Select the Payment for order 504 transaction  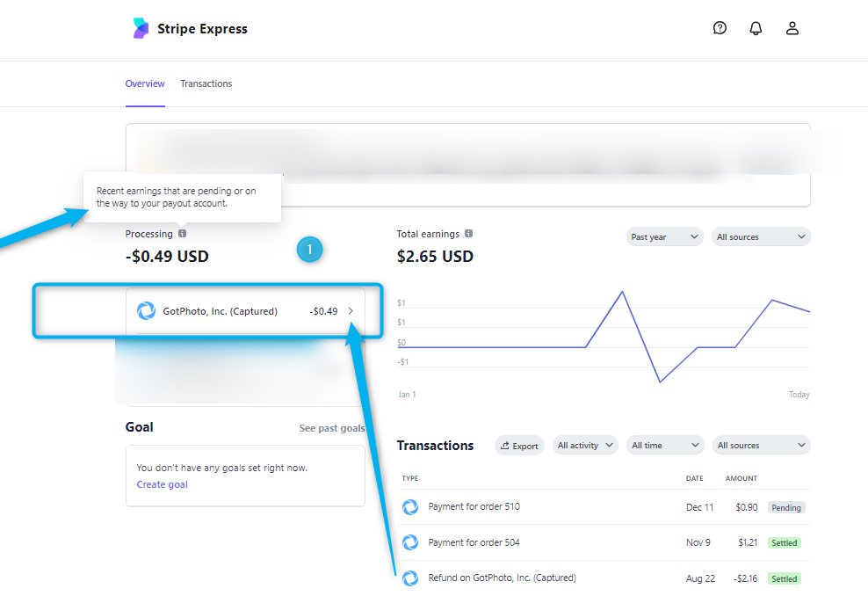click(604, 542)
